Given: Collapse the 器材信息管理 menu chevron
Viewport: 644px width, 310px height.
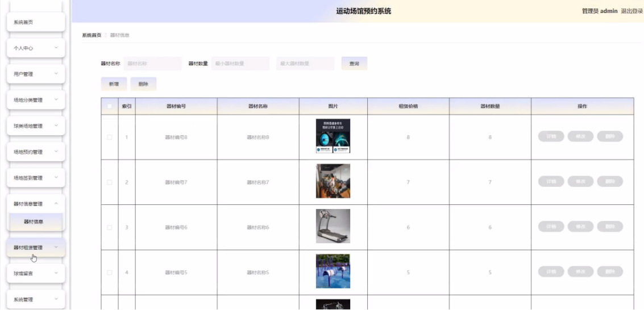Looking at the screenshot, I should (x=56, y=203).
